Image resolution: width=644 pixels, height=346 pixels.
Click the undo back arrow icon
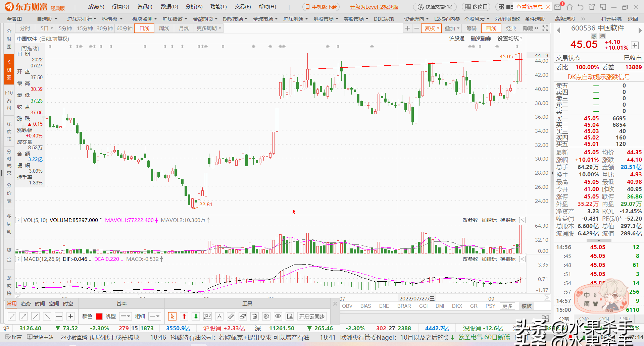pyautogui.click(x=580, y=7)
